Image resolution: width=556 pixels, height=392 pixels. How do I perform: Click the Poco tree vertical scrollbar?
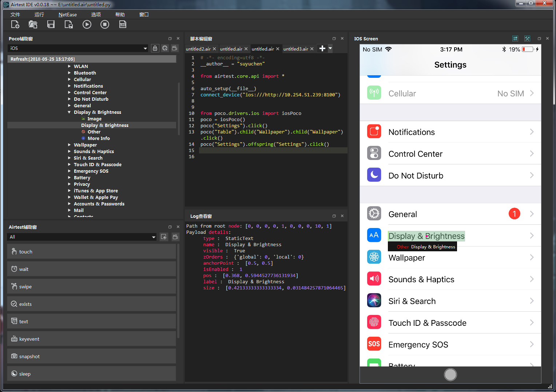pos(179,109)
